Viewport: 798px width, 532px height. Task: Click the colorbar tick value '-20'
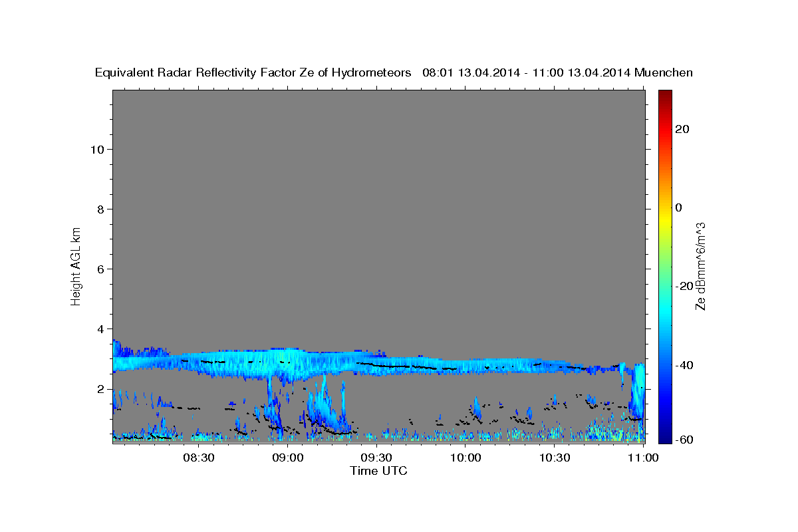684,286
